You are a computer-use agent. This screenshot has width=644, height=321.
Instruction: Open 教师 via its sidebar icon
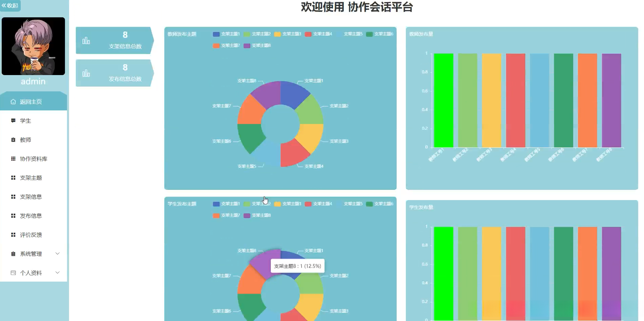click(x=13, y=140)
